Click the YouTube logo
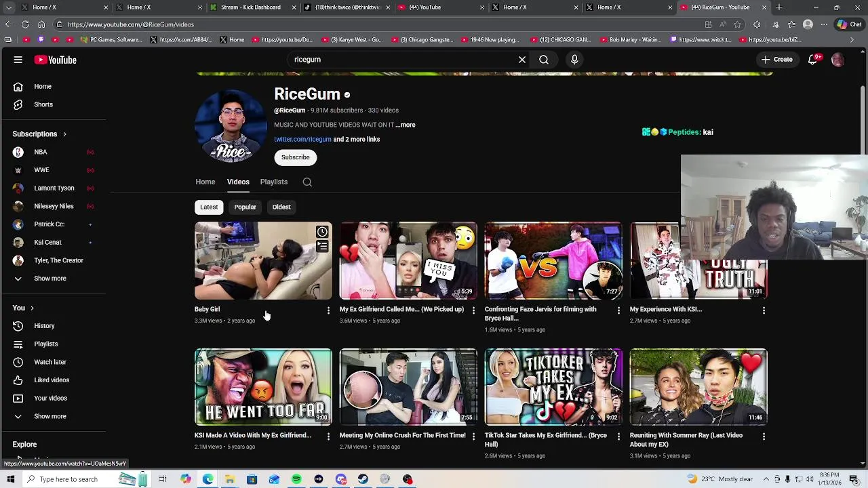 [x=56, y=60]
